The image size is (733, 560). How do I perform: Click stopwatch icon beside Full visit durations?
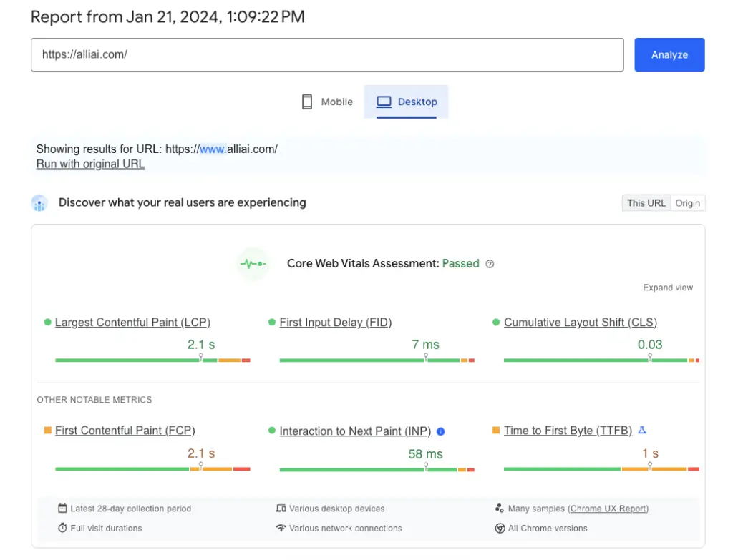point(62,528)
